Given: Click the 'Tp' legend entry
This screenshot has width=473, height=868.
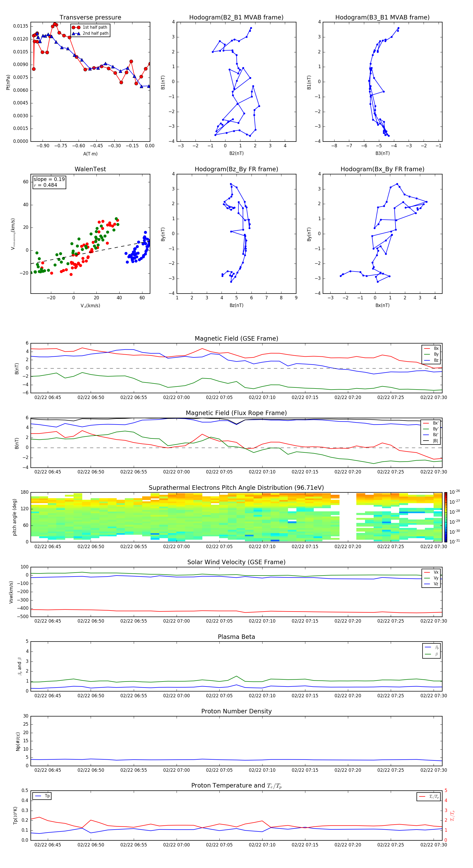Looking at the screenshot, I should click(x=42, y=796).
